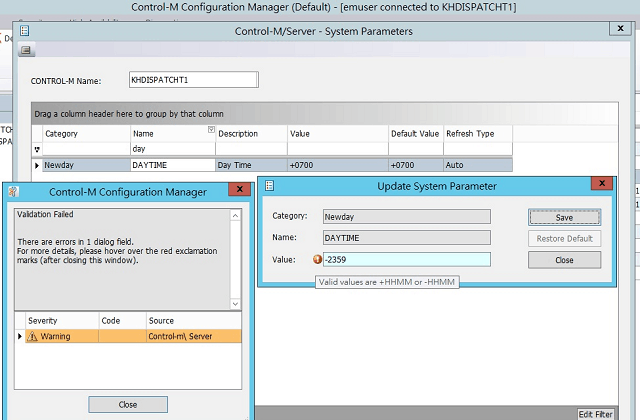Click the Name filter cell containing day
The image size is (640, 420).
click(x=173, y=149)
